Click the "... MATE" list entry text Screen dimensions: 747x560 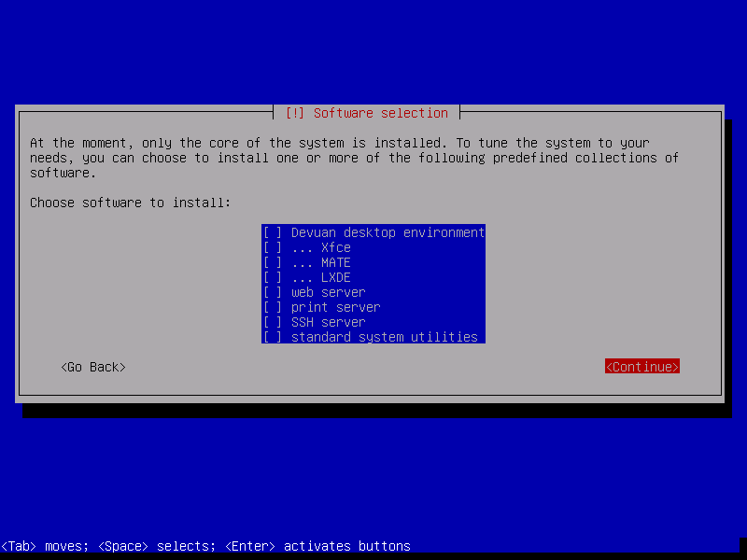pyautogui.click(x=320, y=262)
